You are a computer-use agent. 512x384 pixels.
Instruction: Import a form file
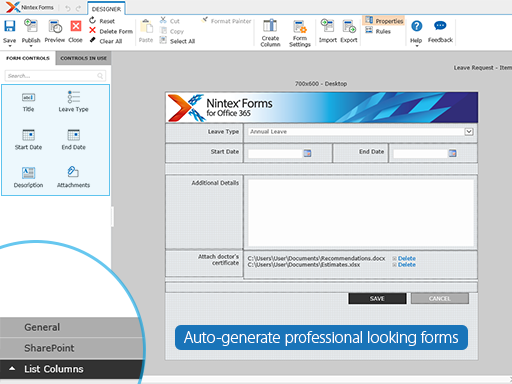pyautogui.click(x=327, y=31)
